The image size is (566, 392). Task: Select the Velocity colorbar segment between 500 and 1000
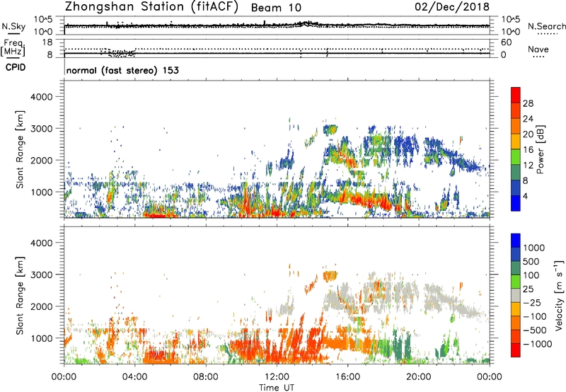[x=516, y=255]
